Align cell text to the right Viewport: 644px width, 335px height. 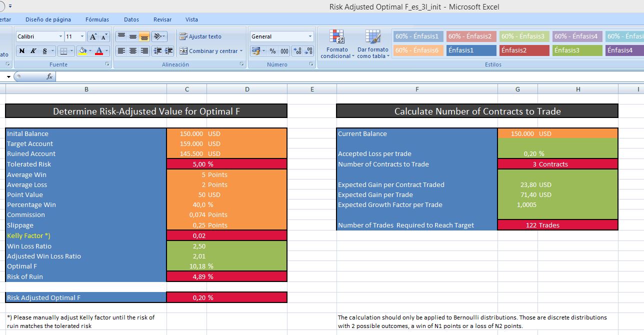pyautogui.click(x=144, y=51)
